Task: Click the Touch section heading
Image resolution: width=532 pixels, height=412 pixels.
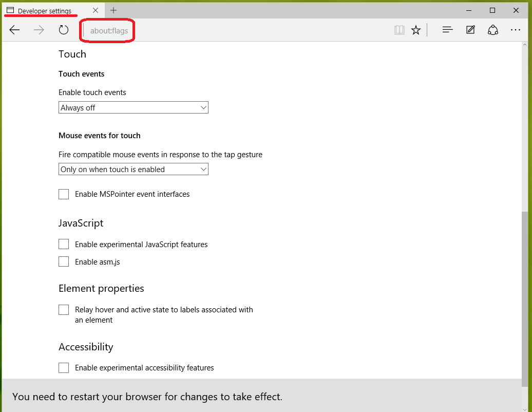Action: (72, 54)
